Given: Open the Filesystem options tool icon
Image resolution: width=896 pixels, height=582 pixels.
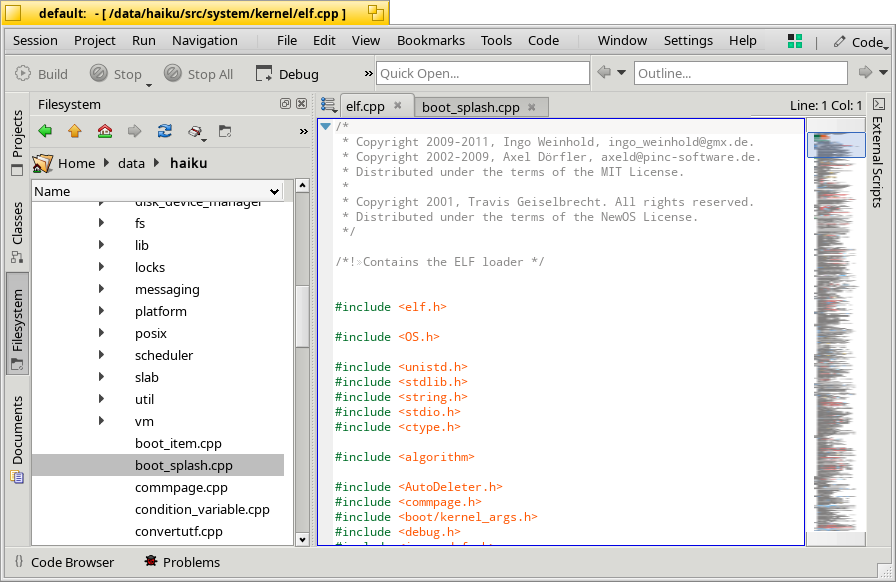Looking at the screenshot, I should pyautogui.click(x=195, y=131).
